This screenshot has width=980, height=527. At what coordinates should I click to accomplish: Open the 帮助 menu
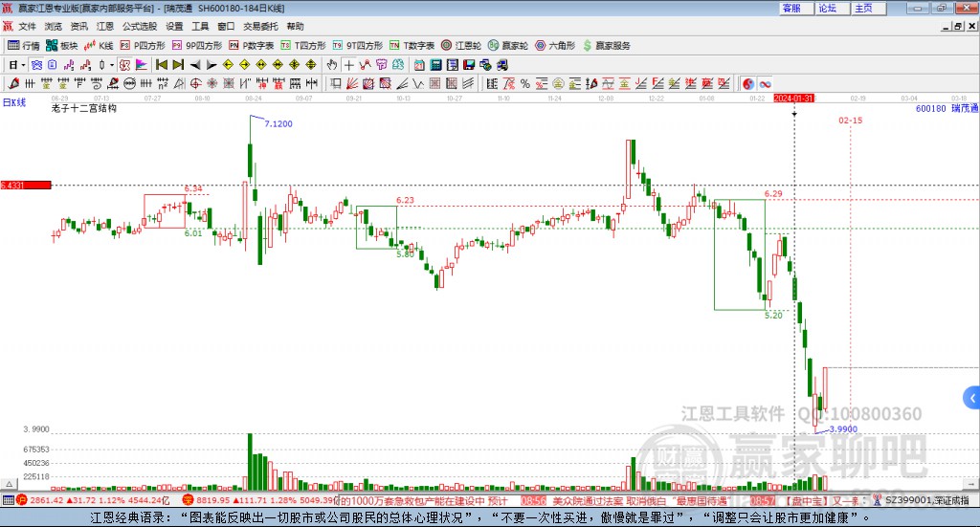coord(295,26)
